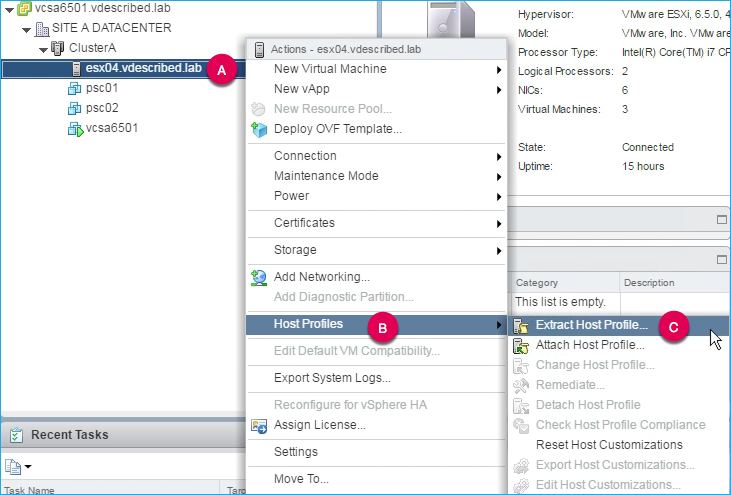
Task: Open host Settings from the menu
Action: click(x=376, y=452)
